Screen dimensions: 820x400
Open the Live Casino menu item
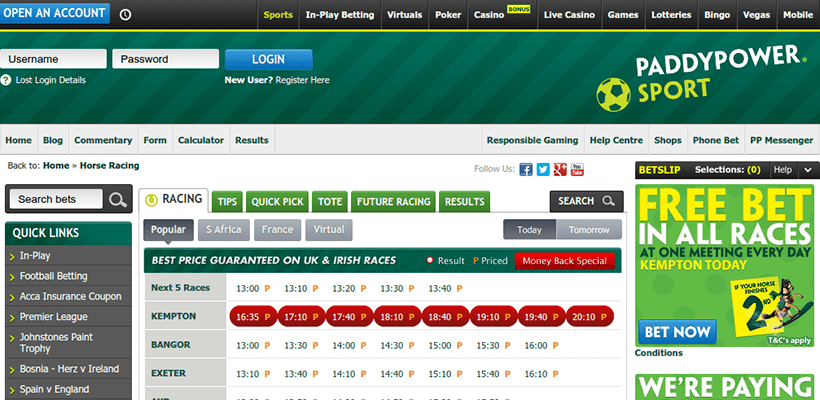[569, 15]
